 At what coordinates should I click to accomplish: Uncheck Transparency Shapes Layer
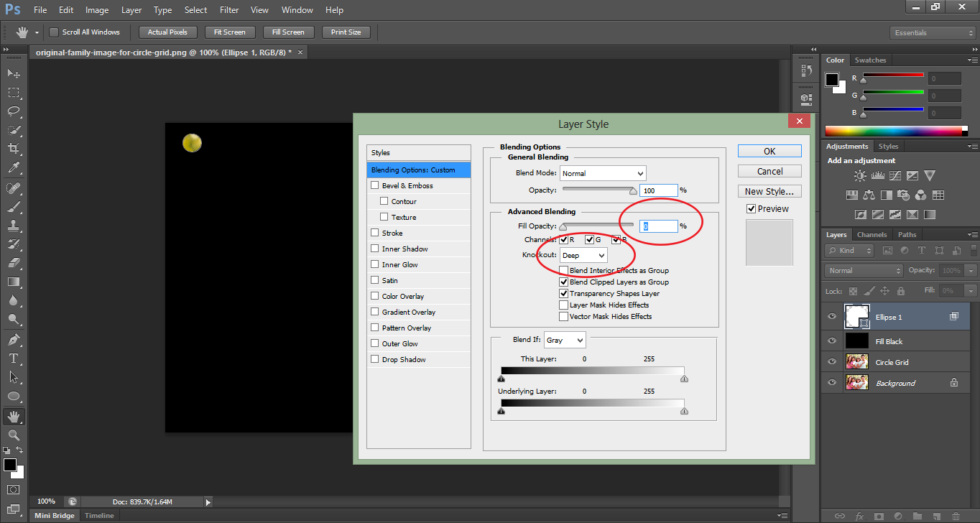(565, 293)
